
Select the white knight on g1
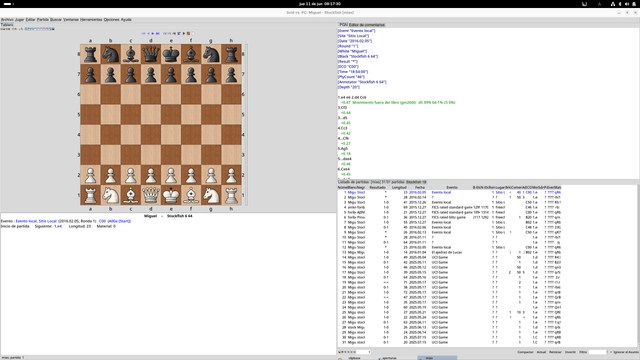(211, 195)
